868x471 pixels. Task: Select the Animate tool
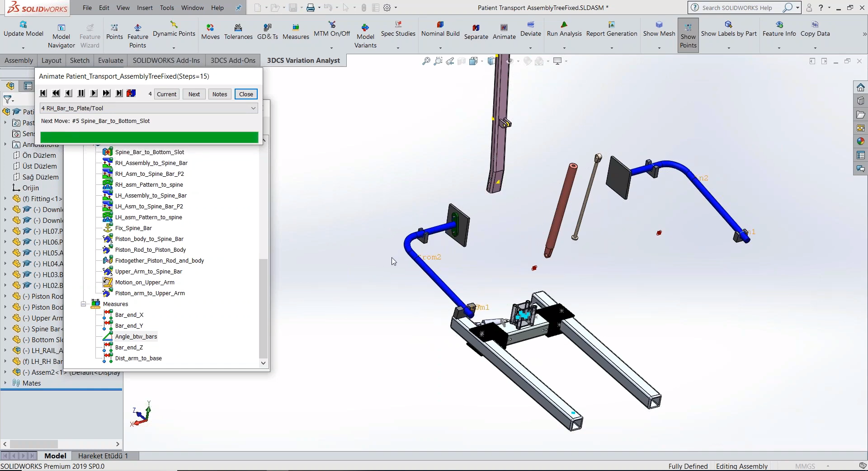pos(505,32)
